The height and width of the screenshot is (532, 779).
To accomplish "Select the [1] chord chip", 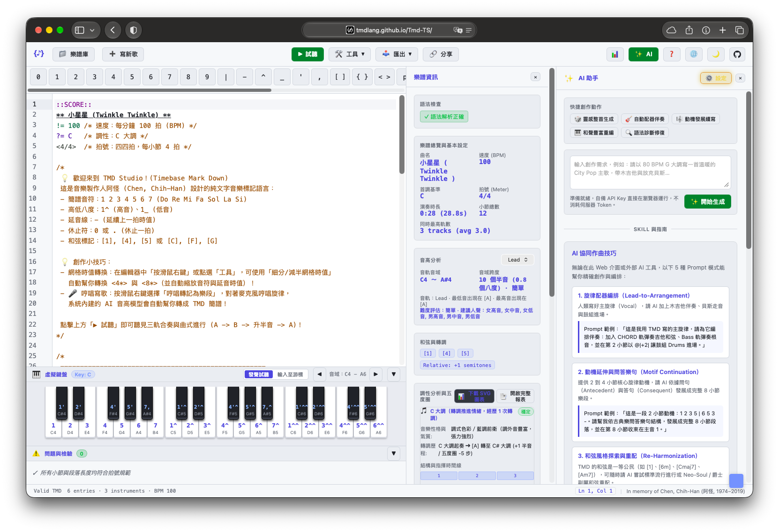I will point(428,353).
